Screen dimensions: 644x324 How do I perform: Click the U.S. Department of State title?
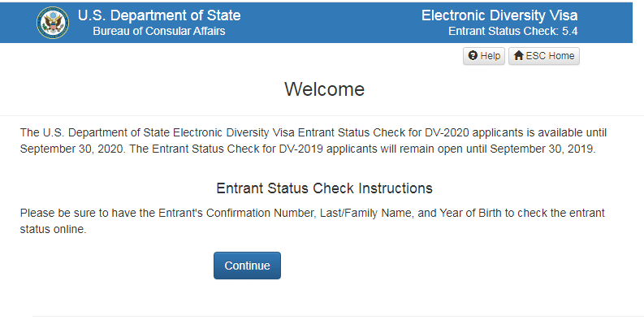tap(159, 15)
